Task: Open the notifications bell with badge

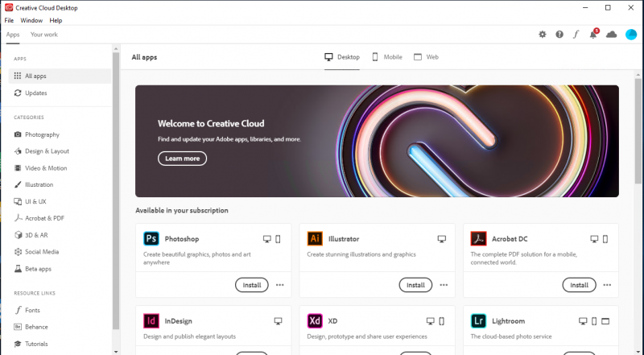Action: click(x=594, y=34)
